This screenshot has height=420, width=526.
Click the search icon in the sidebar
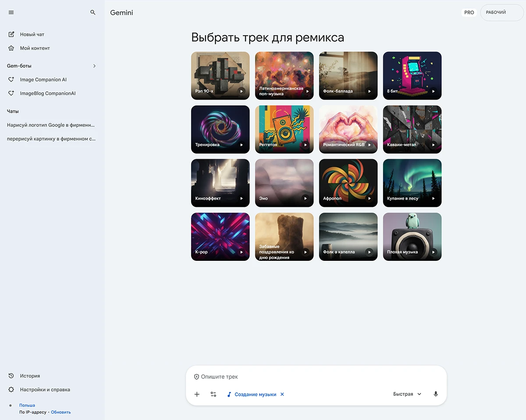coord(92,12)
